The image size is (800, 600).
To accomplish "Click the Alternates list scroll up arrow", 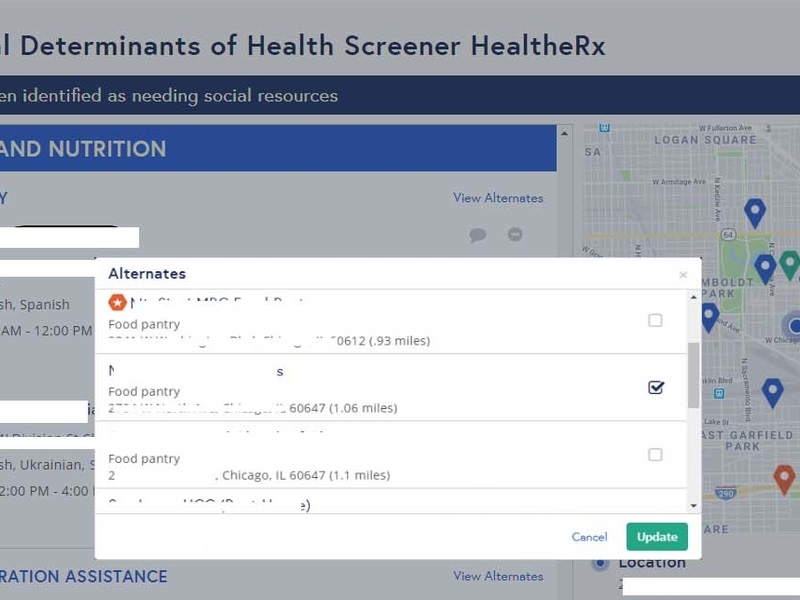I will click(x=693, y=297).
